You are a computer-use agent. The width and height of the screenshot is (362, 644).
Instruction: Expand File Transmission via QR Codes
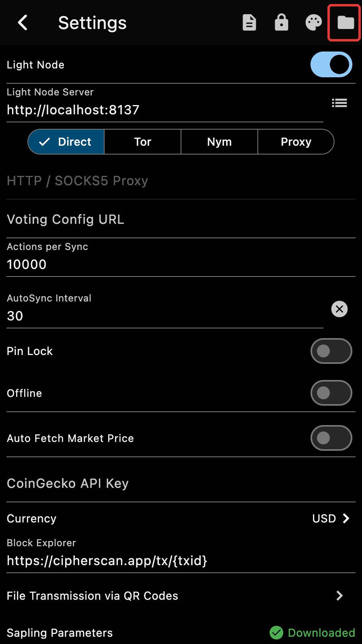(x=181, y=596)
